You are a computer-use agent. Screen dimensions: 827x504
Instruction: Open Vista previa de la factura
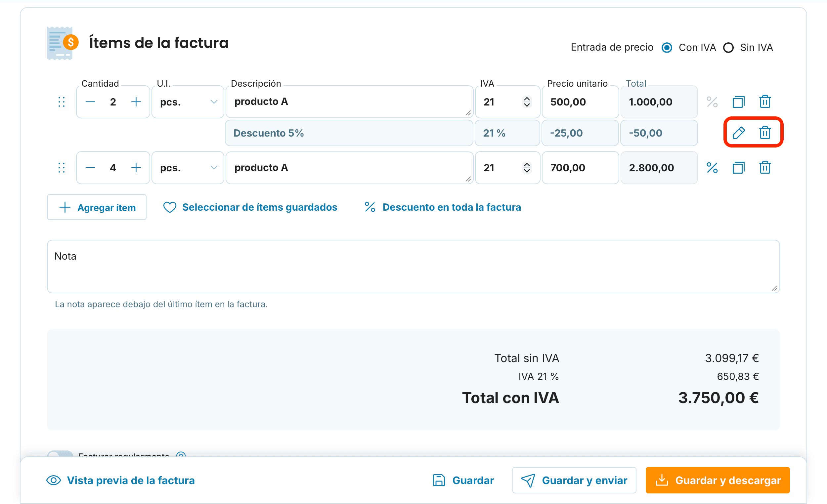[120, 480]
